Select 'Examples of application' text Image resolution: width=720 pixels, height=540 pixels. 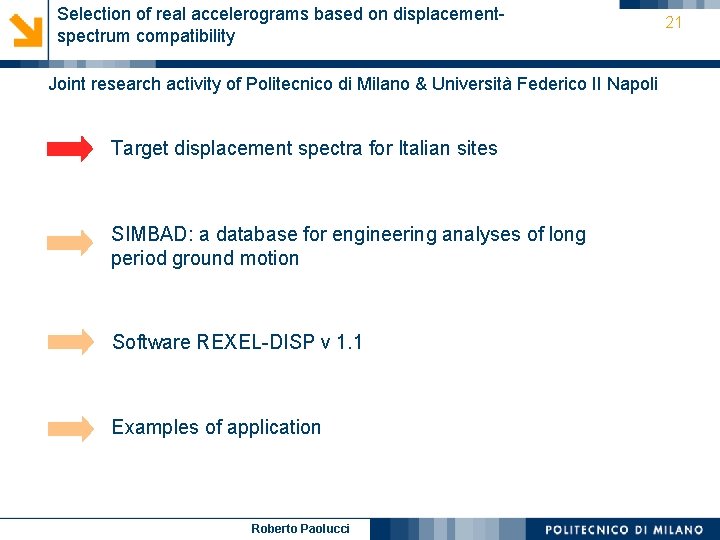(x=216, y=428)
